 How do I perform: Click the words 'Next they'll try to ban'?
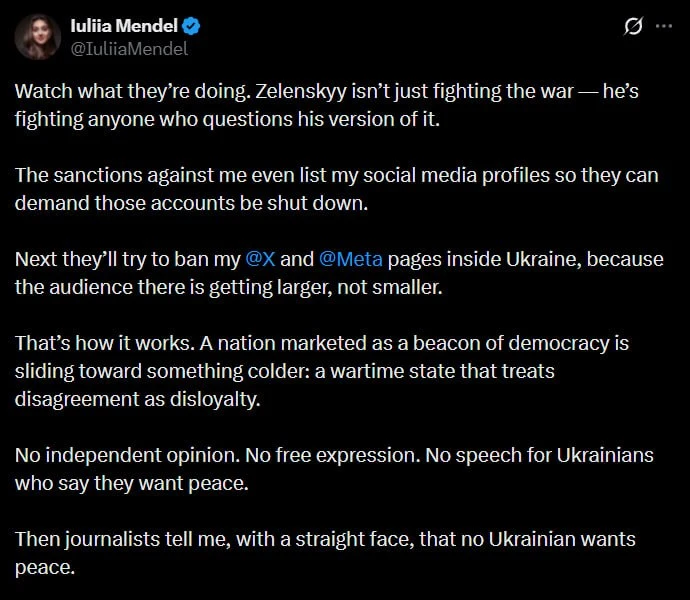click(x=128, y=259)
